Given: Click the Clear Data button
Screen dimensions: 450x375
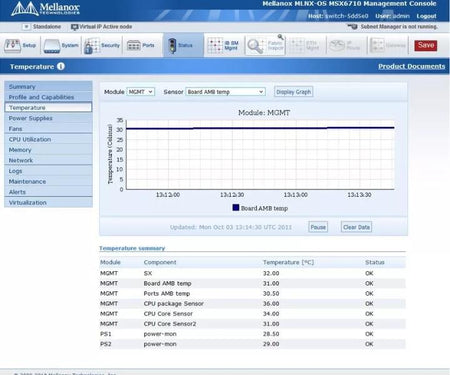Looking at the screenshot, I should tap(356, 227).
